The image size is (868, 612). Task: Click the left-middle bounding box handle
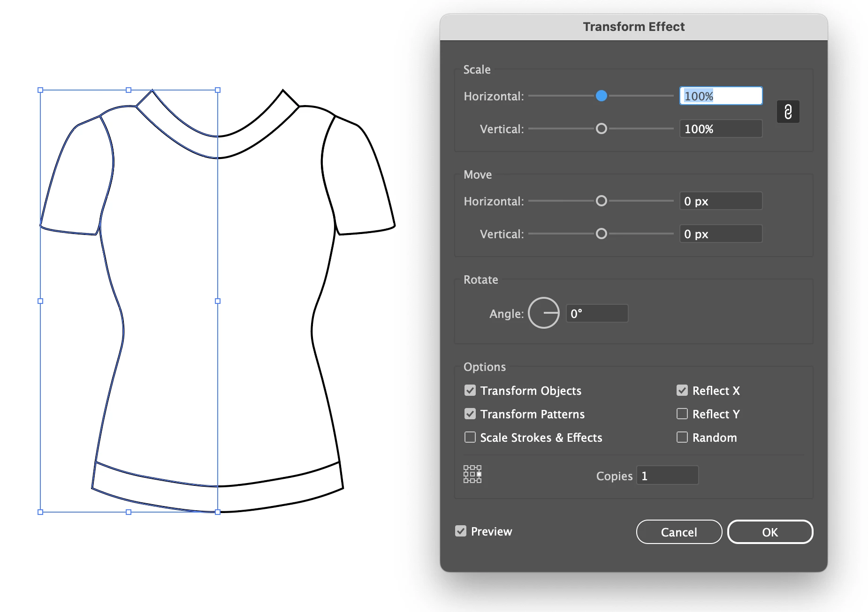(40, 301)
